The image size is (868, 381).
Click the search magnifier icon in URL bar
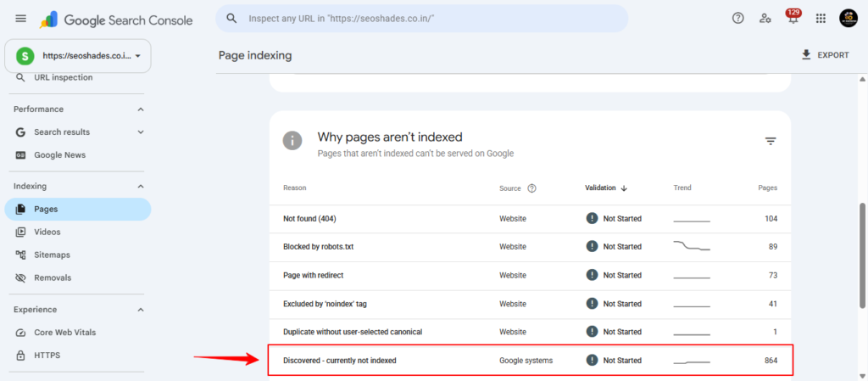pyautogui.click(x=232, y=19)
